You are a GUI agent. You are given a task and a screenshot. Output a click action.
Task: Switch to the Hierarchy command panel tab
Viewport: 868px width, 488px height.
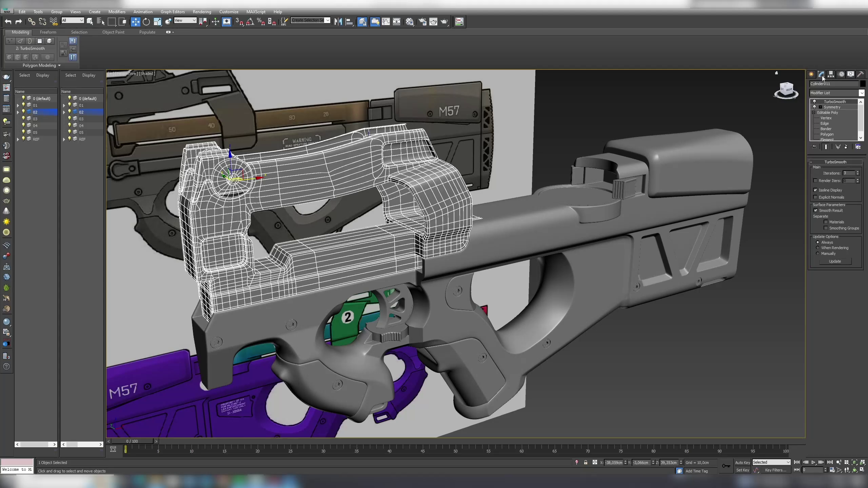tap(831, 74)
